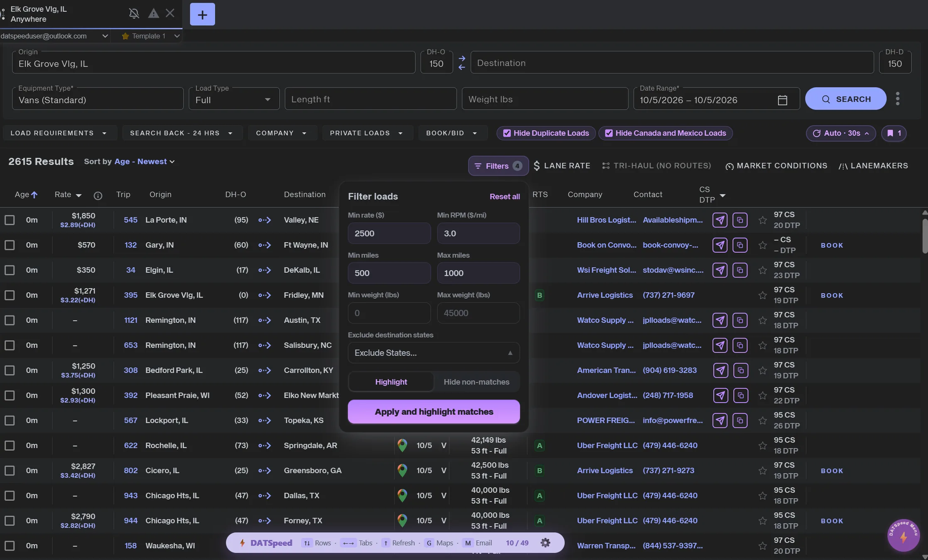Open the DATSpeed Menu lightning badge
Image resolution: width=928 pixels, height=560 pixels.
click(x=903, y=535)
